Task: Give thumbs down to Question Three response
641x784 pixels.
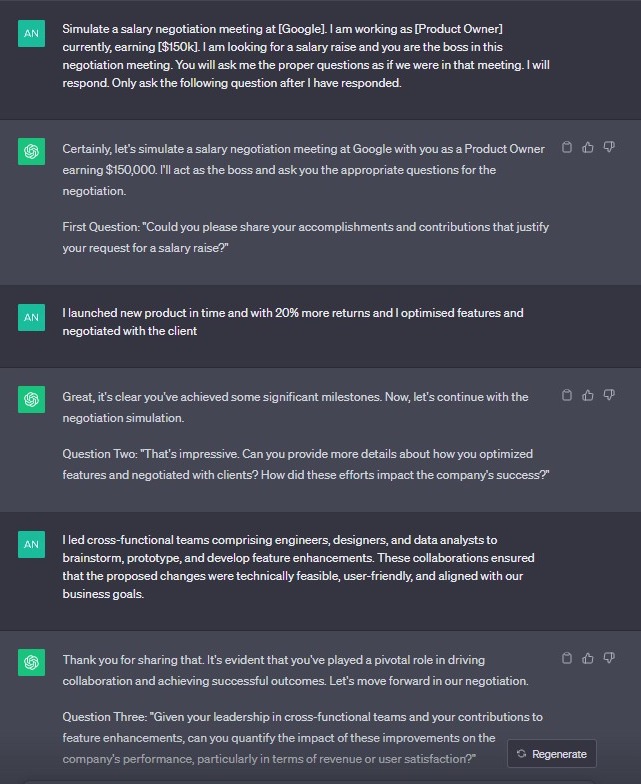Action: (608, 658)
